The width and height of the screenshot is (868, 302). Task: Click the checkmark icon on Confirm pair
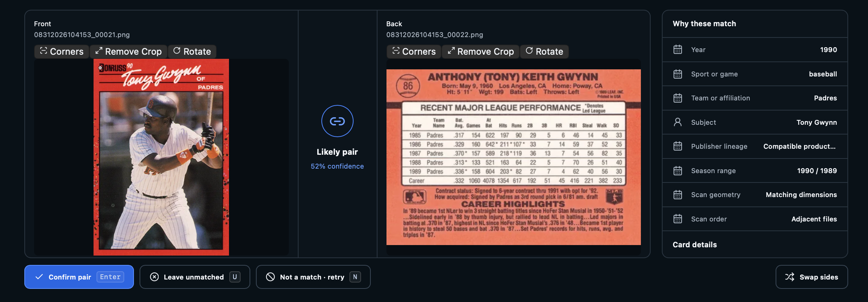pyautogui.click(x=39, y=277)
